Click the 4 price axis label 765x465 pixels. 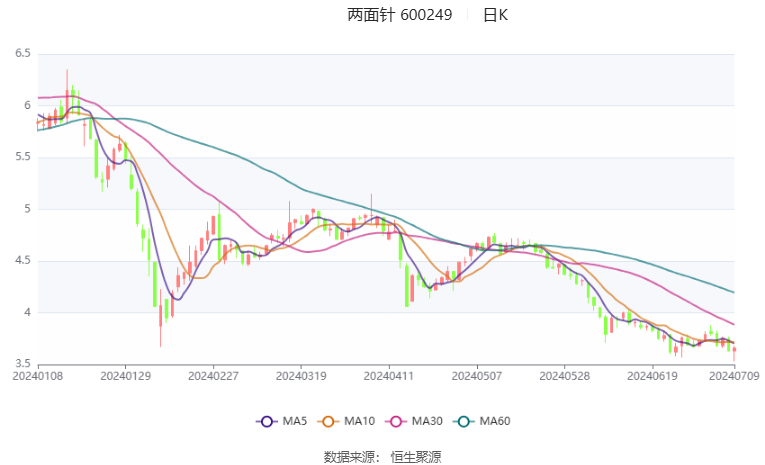tap(27, 313)
